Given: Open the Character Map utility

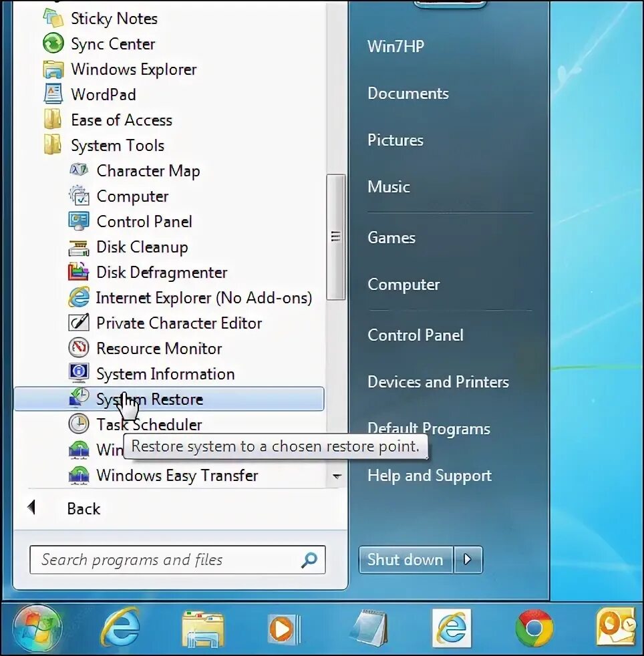Looking at the screenshot, I should click(148, 170).
